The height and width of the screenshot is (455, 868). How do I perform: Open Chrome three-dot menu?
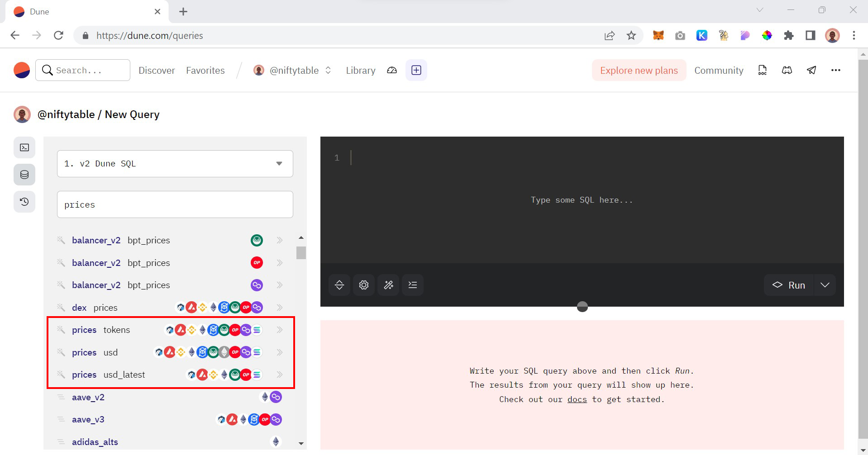[x=854, y=35]
